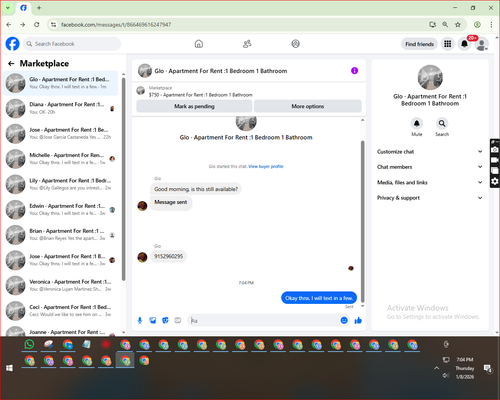The image size is (500, 400).
Task: Open Diana apartment conversation
Action: click(61, 108)
